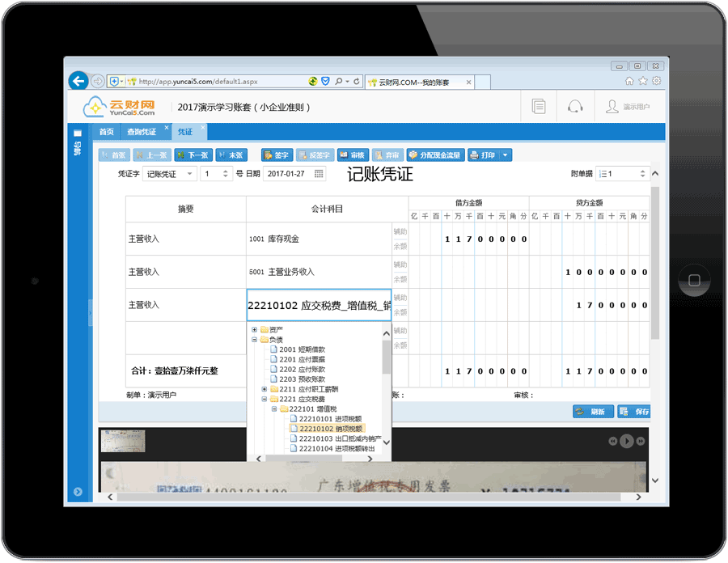Expand the 资产 tree folder

255,329
